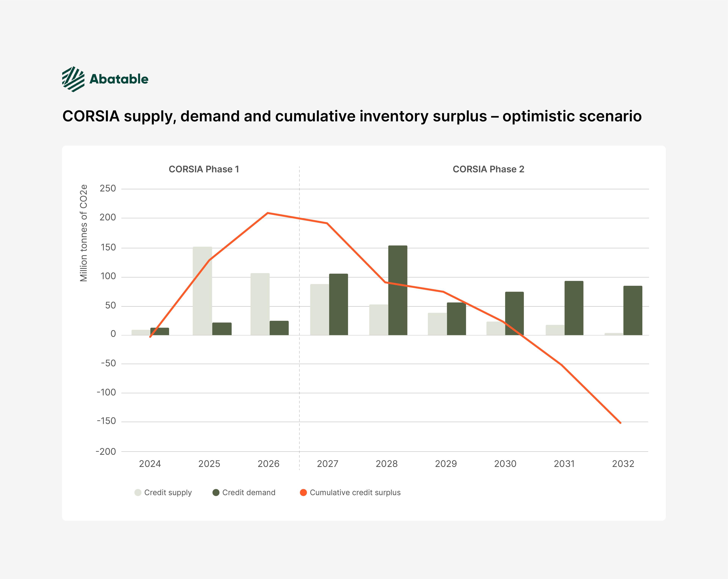
Task: Select the orange Cumulative credit surplus dot
Action: pos(303,493)
